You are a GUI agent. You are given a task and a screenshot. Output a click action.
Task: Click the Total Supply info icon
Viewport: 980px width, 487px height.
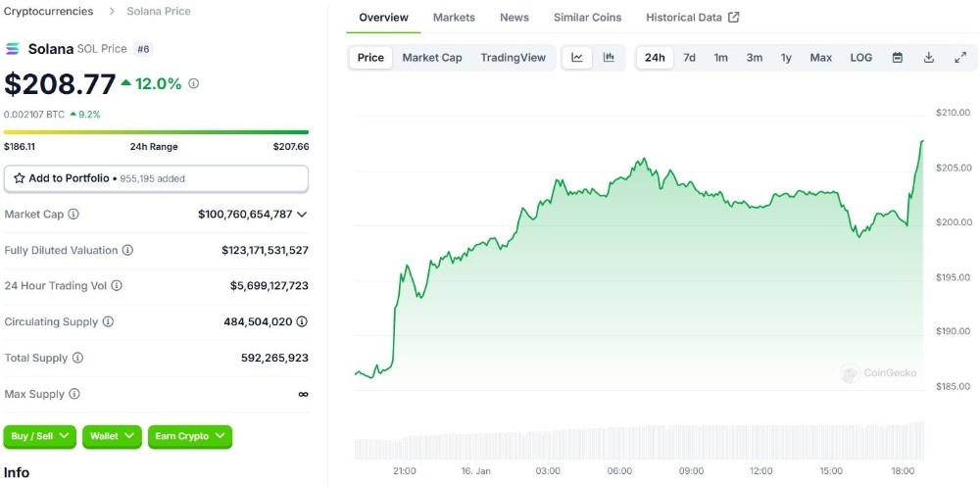click(x=77, y=358)
